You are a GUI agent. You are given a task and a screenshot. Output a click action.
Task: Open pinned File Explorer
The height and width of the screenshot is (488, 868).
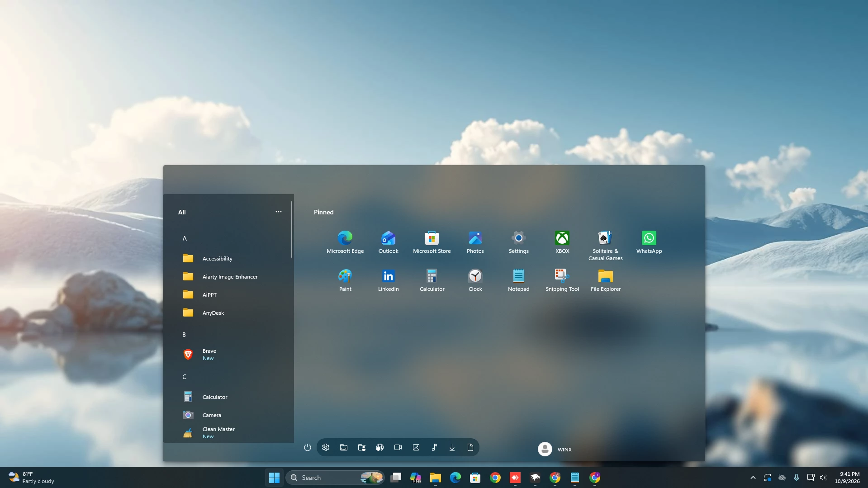605,280
